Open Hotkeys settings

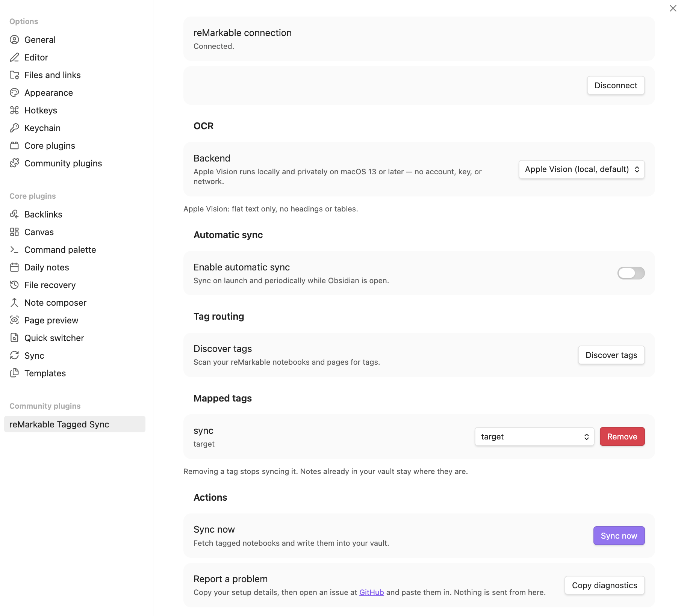[x=75, y=110]
